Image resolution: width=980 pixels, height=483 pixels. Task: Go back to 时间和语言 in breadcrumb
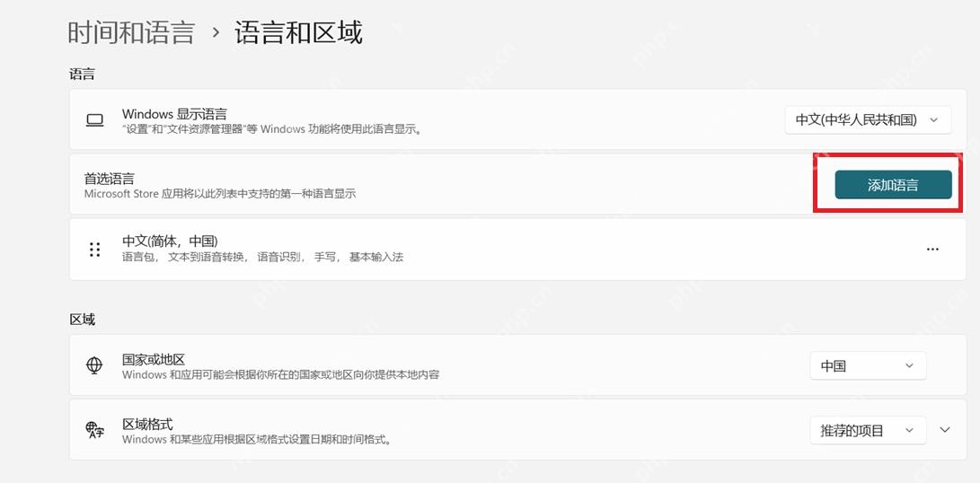click(131, 32)
